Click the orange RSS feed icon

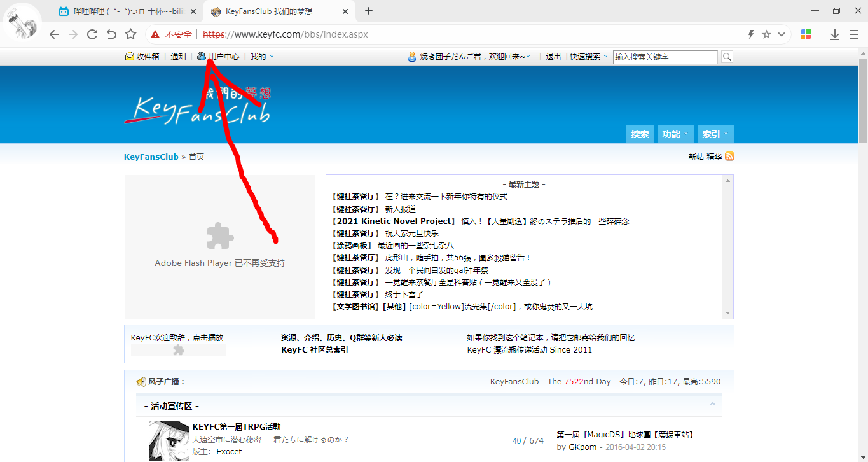(729, 157)
